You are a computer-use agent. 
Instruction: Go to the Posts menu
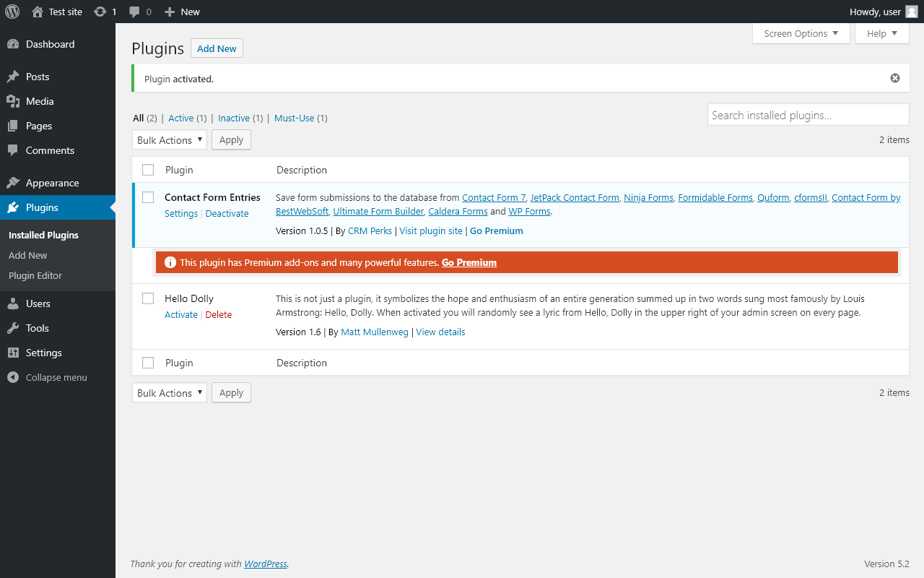38,77
